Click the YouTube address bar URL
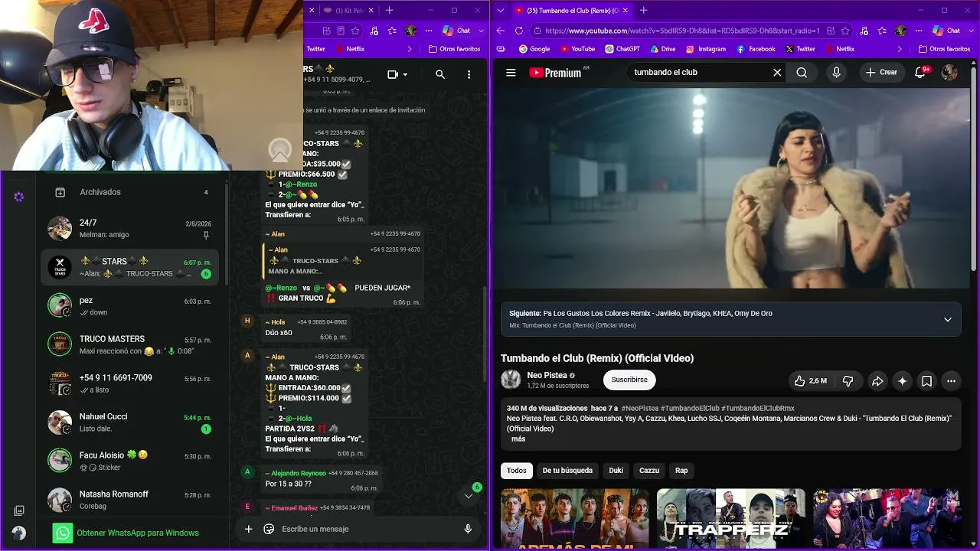The height and width of the screenshot is (551, 980). pyautogui.click(x=682, y=31)
